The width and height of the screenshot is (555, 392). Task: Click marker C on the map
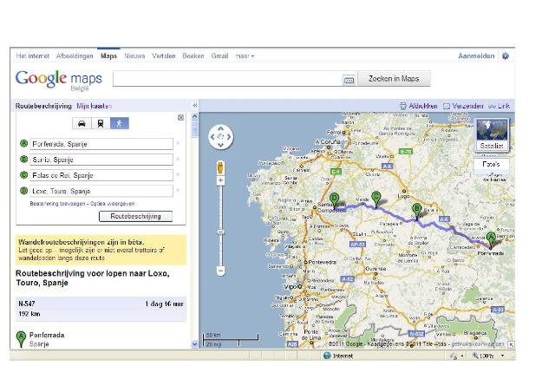click(x=375, y=199)
